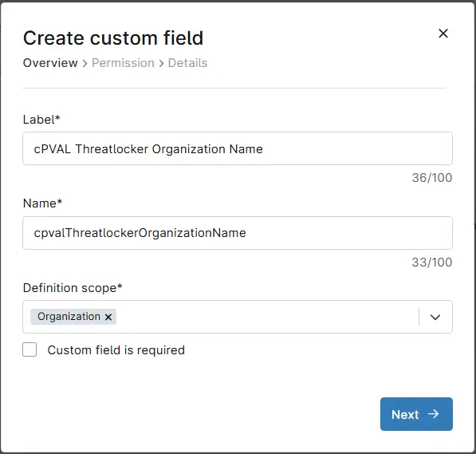Focus the Name text field

pyautogui.click(x=238, y=233)
